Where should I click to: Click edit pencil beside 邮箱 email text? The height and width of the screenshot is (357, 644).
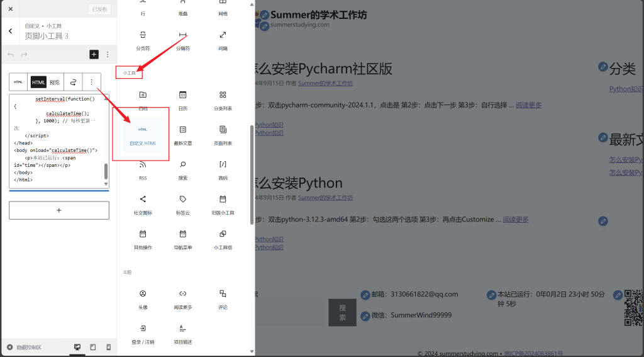365,295
